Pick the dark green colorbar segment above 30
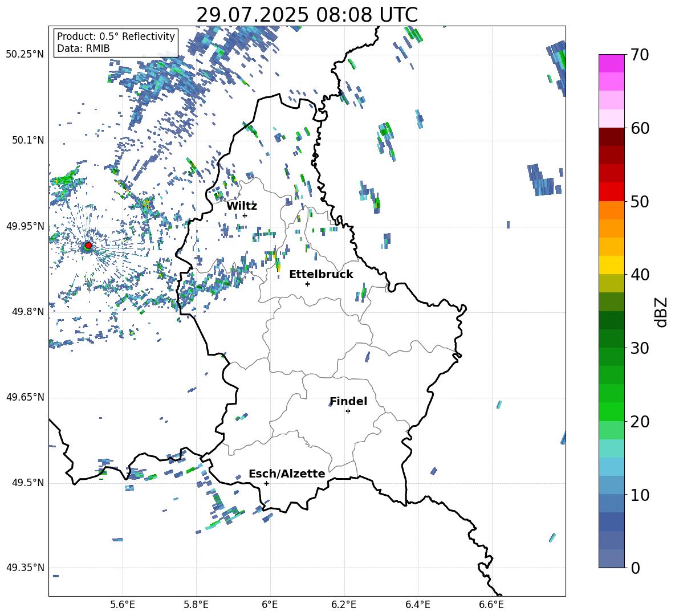Image resolution: width=675 pixels, height=616 pixels. [612, 338]
